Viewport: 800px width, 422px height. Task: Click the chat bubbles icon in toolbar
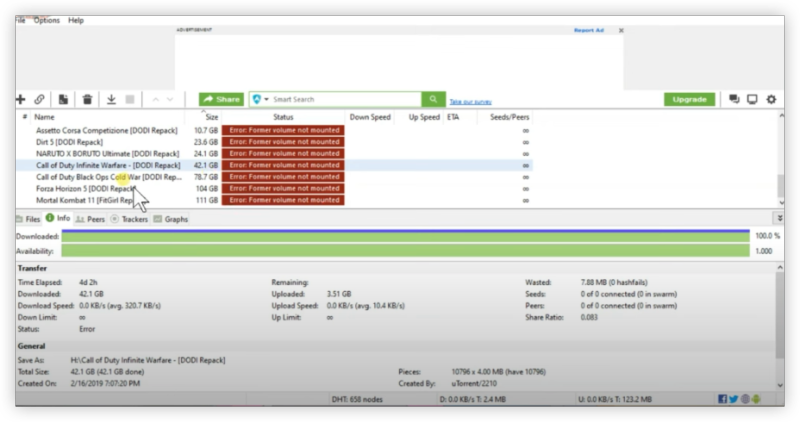[x=734, y=99]
